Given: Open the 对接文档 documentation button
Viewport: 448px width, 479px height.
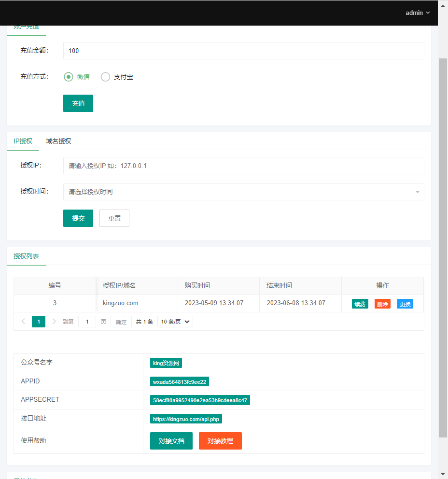Looking at the screenshot, I should pyautogui.click(x=171, y=441).
